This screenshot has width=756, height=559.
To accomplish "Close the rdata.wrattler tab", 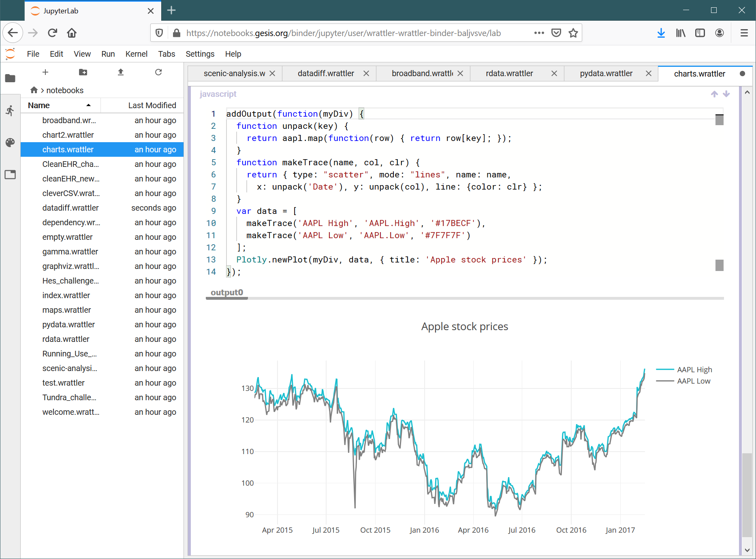I will (x=554, y=73).
